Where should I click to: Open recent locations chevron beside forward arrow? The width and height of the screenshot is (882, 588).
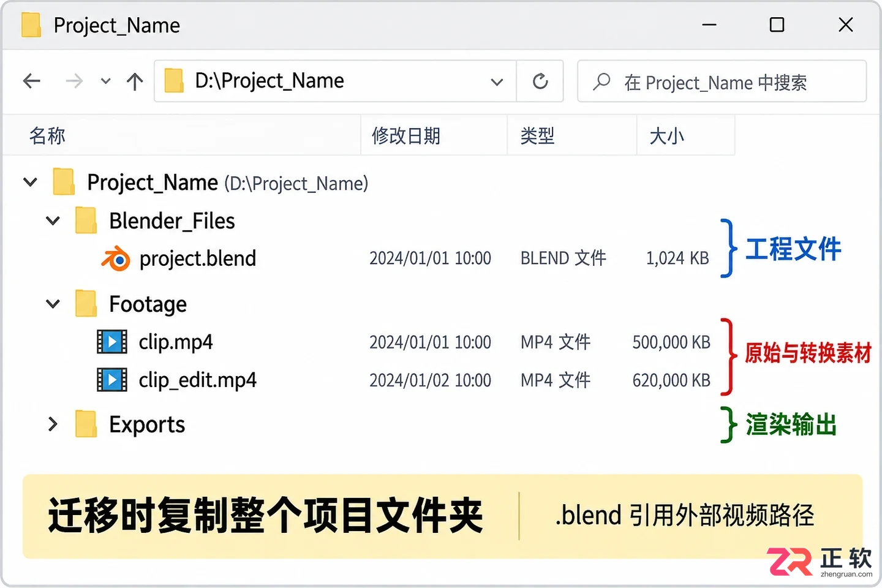point(105,81)
